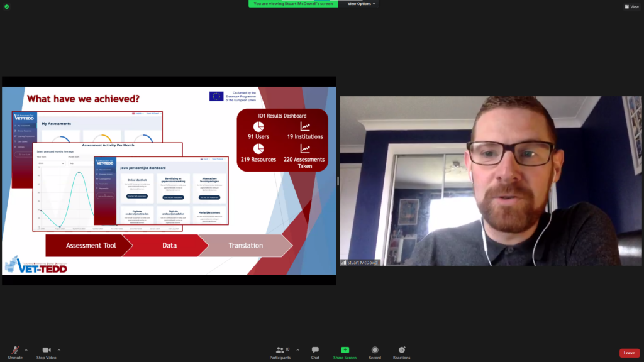Expand the arrow beside Participants
This screenshot has height=362, width=644.
[x=297, y=350]
